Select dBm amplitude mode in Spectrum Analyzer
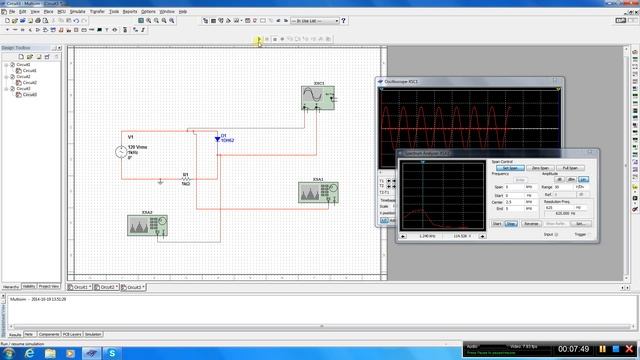This screenshot has height=360, width=640. 571,180
